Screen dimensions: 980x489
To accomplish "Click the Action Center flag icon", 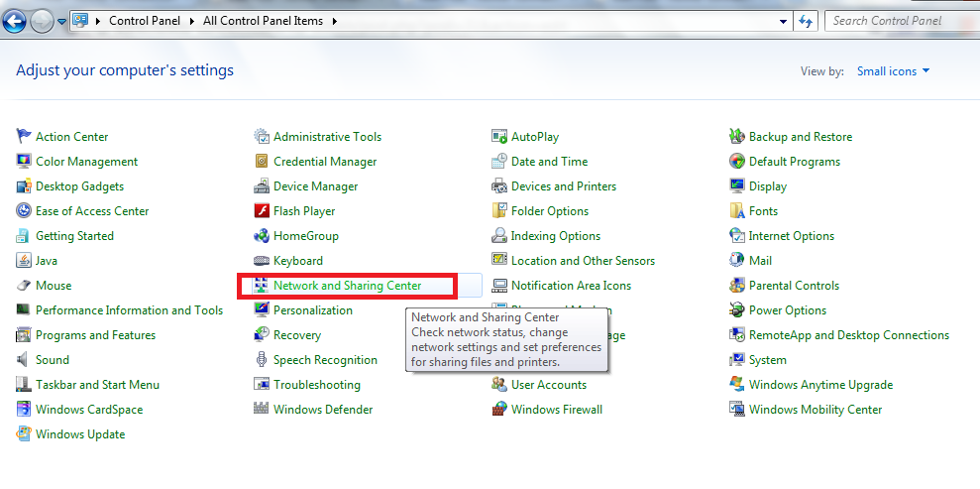I will coord(24,136).
